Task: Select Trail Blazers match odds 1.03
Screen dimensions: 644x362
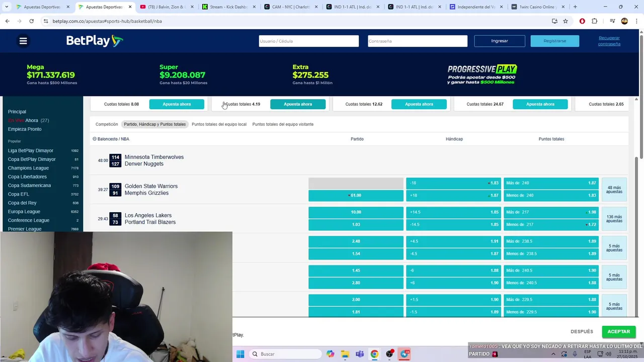Action: click(x=356, y=224)
